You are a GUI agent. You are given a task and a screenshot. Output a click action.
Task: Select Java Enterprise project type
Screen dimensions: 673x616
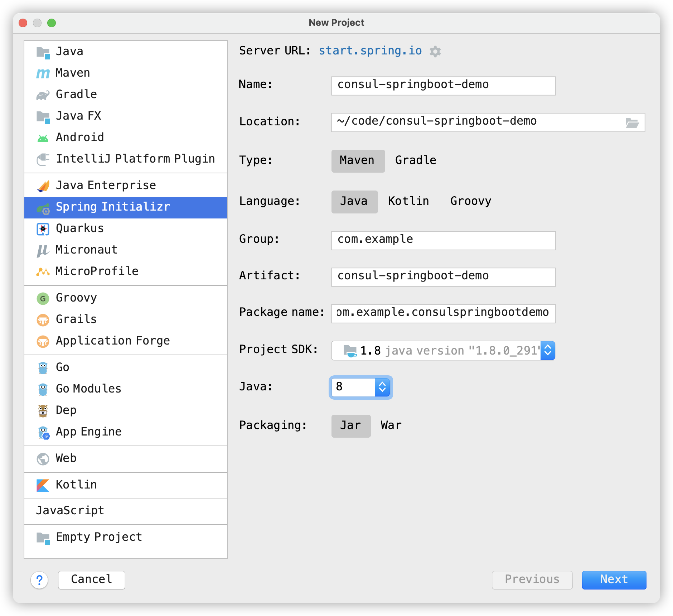coord(125,186)
